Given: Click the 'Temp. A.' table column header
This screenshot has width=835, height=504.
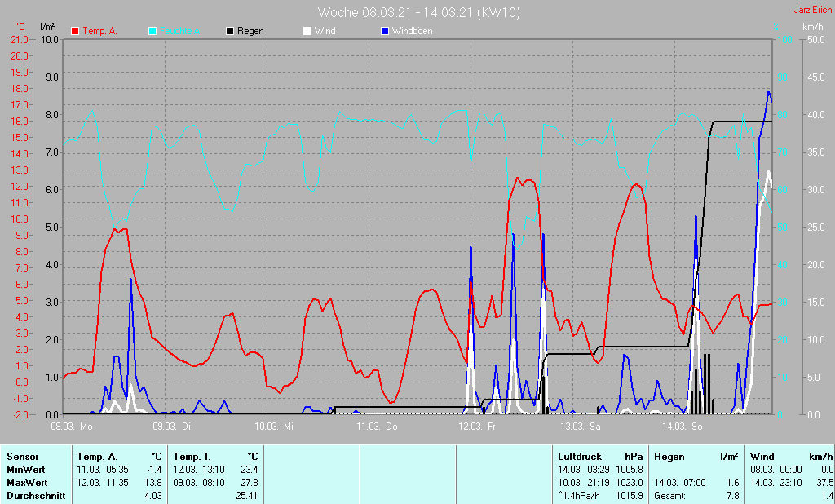Looking at the screenshot, I should pos(97,457).
